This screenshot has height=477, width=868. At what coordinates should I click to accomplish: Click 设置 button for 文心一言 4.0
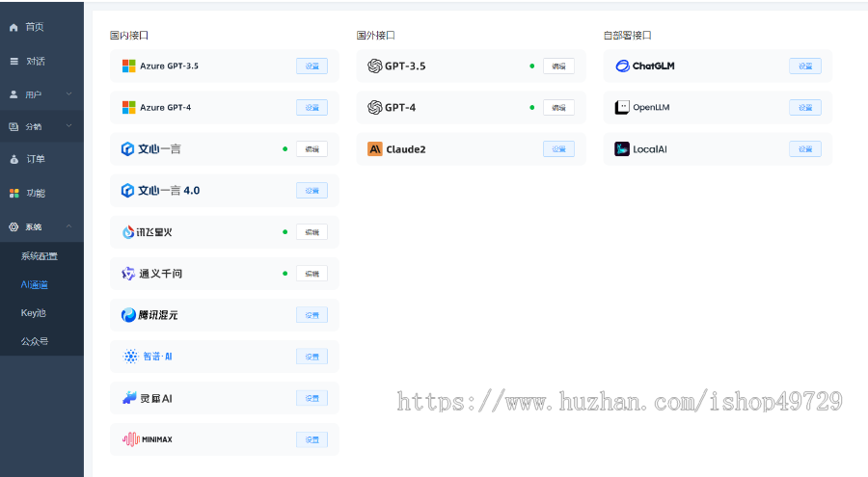click(312, 191)
